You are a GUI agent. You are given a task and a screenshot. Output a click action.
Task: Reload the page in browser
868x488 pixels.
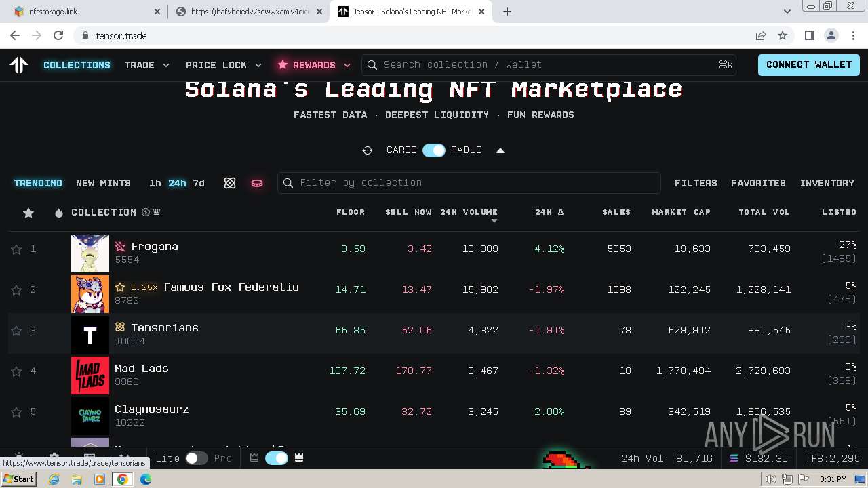coord(58,35)
